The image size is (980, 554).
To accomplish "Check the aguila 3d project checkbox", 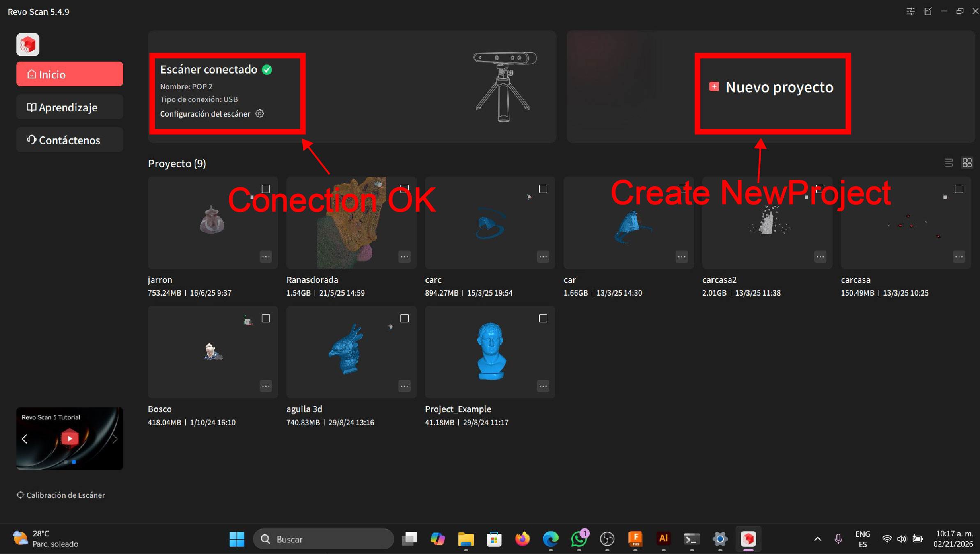I will click(x=405, y=318).
